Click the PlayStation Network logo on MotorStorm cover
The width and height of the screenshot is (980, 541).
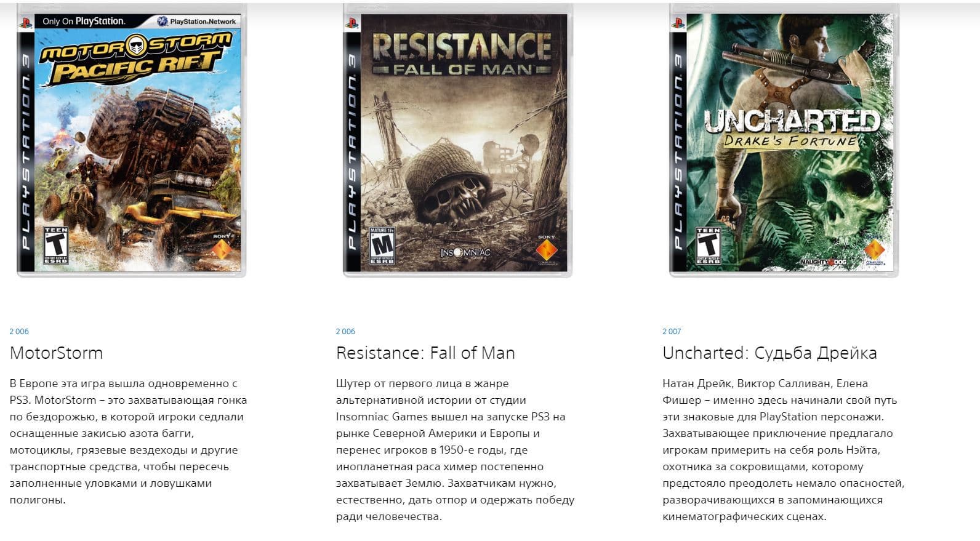point(196,22)
